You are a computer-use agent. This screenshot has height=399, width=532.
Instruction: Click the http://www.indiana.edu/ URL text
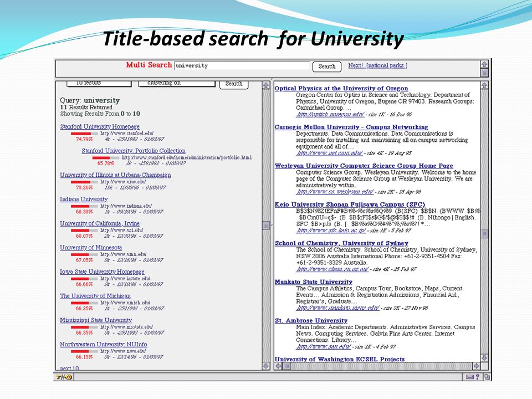[126, 206]
